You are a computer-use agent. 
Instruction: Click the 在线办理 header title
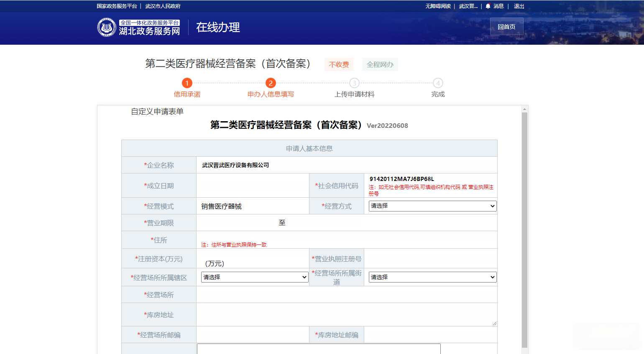coord(218,27)
